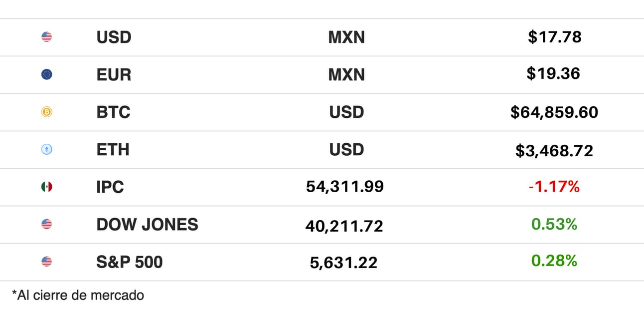Select the EUR currency label
Screen dimensions: 644x316
click(x=114, y=75)
